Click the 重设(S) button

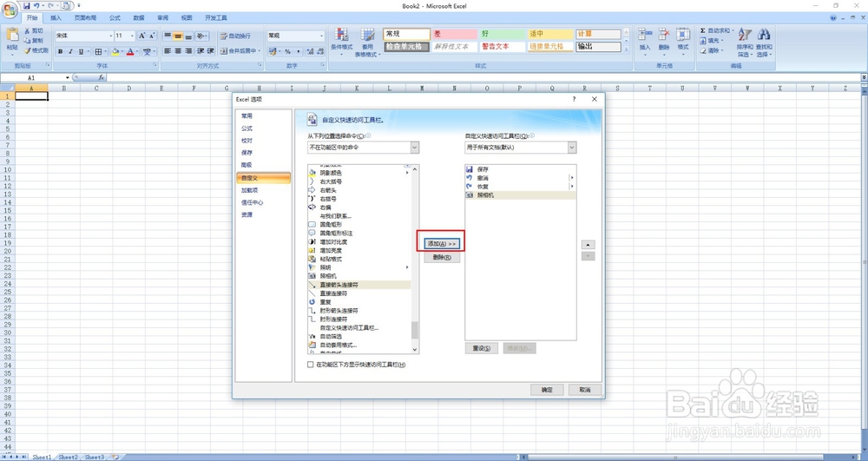coord(481,348)
